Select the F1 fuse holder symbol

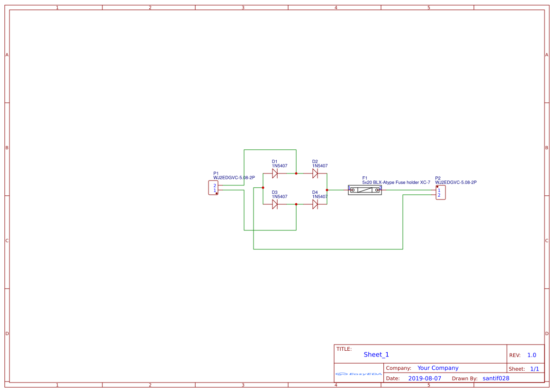tap(365, 190)
